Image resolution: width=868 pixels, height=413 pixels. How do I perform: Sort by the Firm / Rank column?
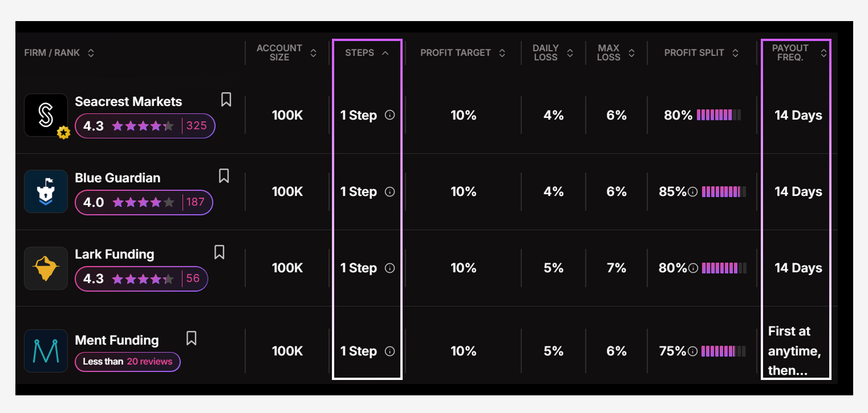tap(59, 52)
